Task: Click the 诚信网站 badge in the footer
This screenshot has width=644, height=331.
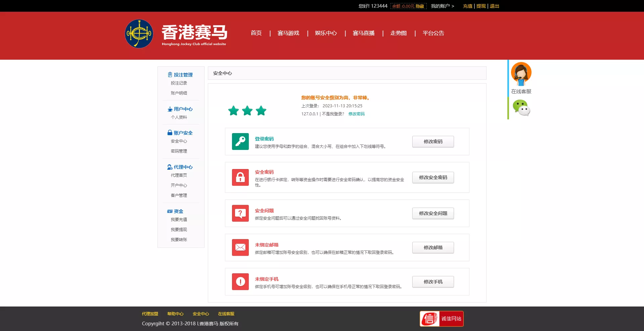Action: [441, 318]
